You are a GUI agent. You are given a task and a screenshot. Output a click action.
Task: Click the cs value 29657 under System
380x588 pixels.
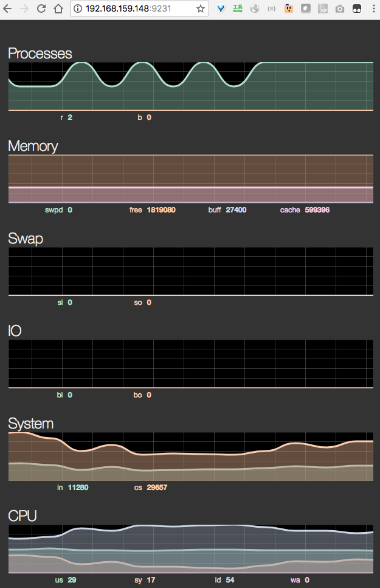pos(157,488)
